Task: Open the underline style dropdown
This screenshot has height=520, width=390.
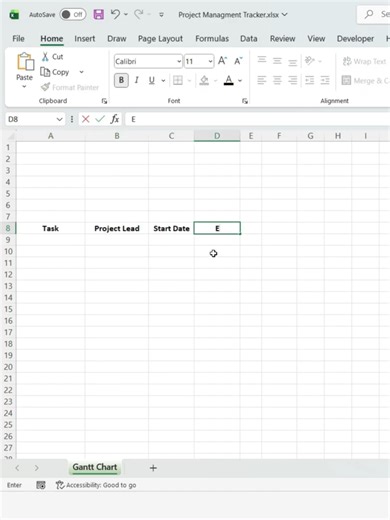Action: pyautogui.click(x=163, y=80)
